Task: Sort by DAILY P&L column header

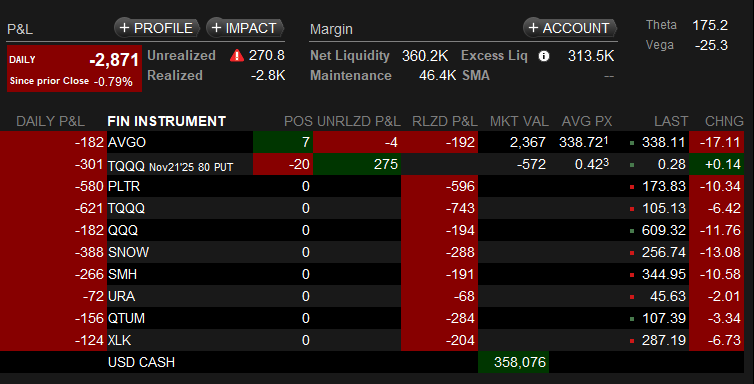Action: click(50, 121)
